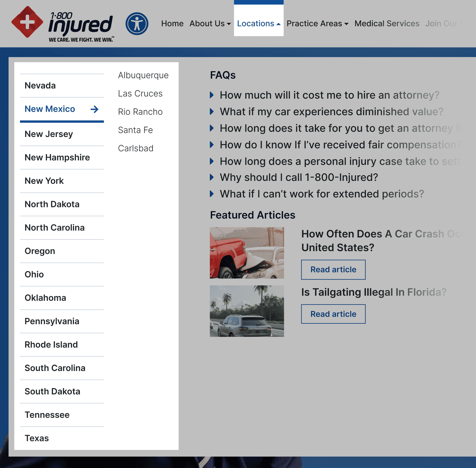Select the Santa Fe location
Viewport: 476px width, 468px height.
click(136, 130)
